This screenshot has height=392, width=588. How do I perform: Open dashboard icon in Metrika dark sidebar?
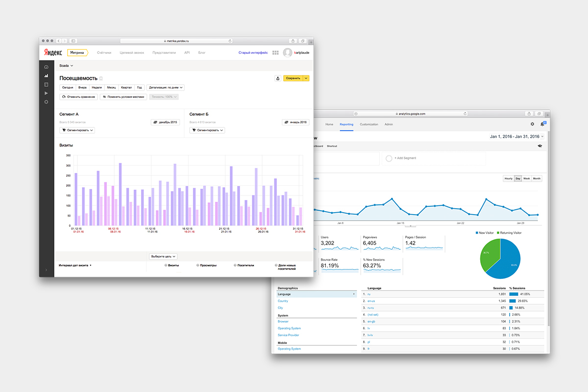click(x=47, y=67)
